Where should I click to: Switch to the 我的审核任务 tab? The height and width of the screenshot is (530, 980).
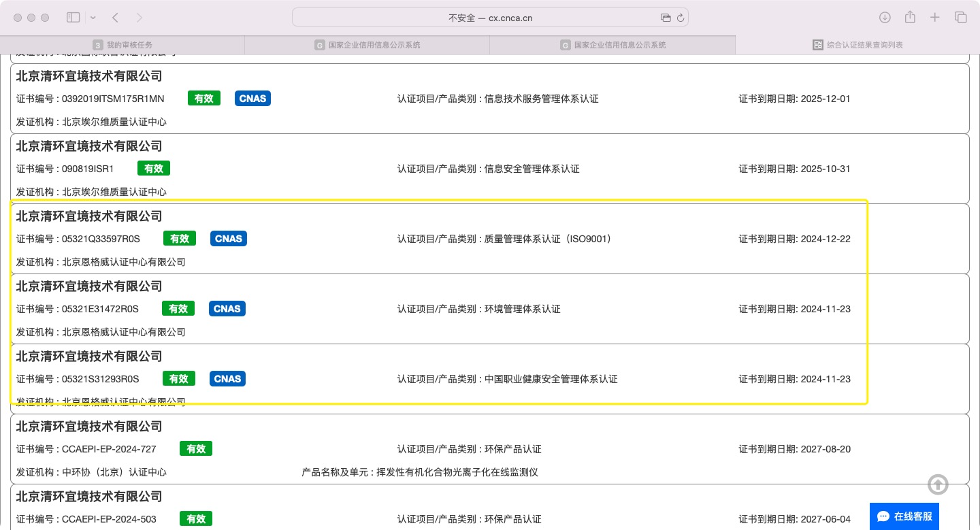coord(122,45)
